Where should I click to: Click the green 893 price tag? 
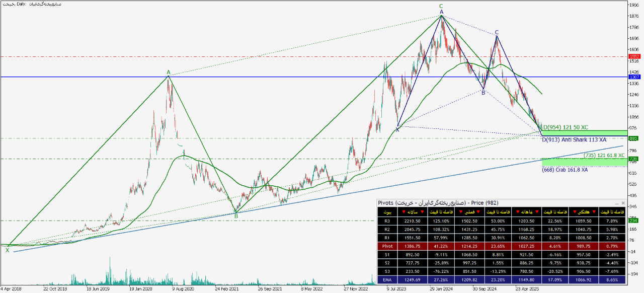coord(633,138)
